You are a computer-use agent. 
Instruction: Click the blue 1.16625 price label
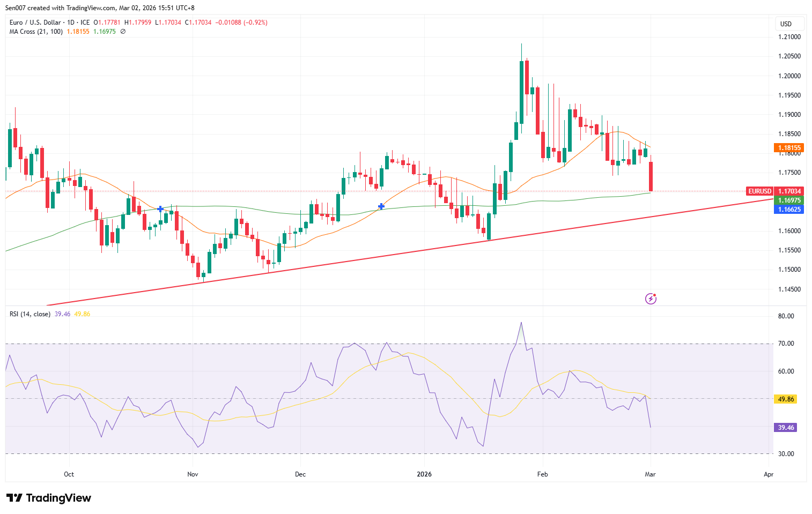789,210
